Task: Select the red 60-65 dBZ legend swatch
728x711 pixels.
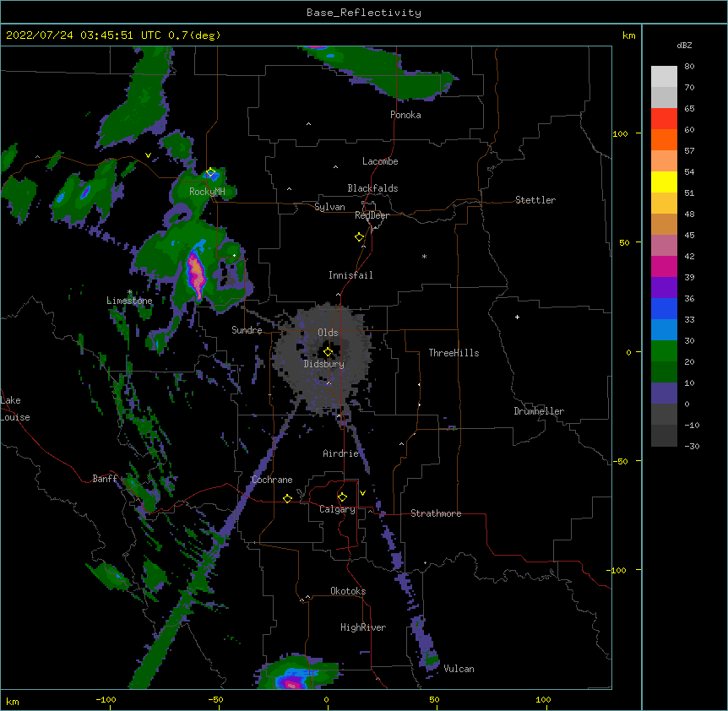Action: [664, 119]
